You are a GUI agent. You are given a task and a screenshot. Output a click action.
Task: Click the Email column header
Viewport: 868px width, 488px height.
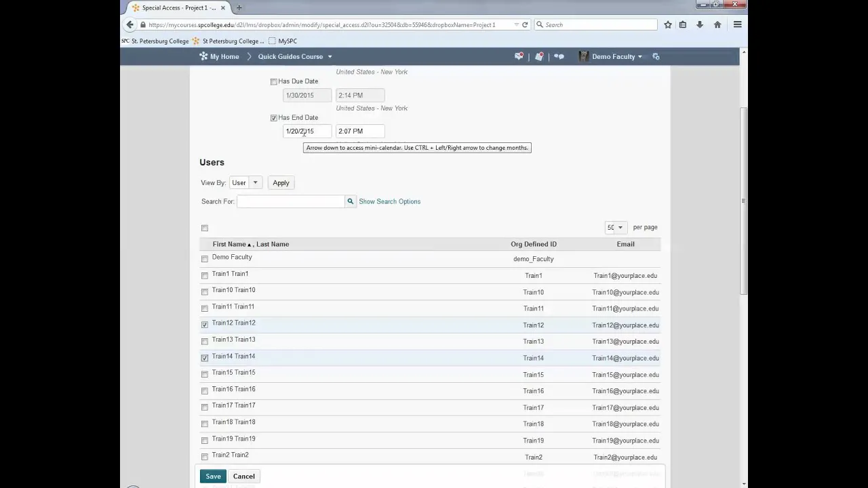pos(625,244)
